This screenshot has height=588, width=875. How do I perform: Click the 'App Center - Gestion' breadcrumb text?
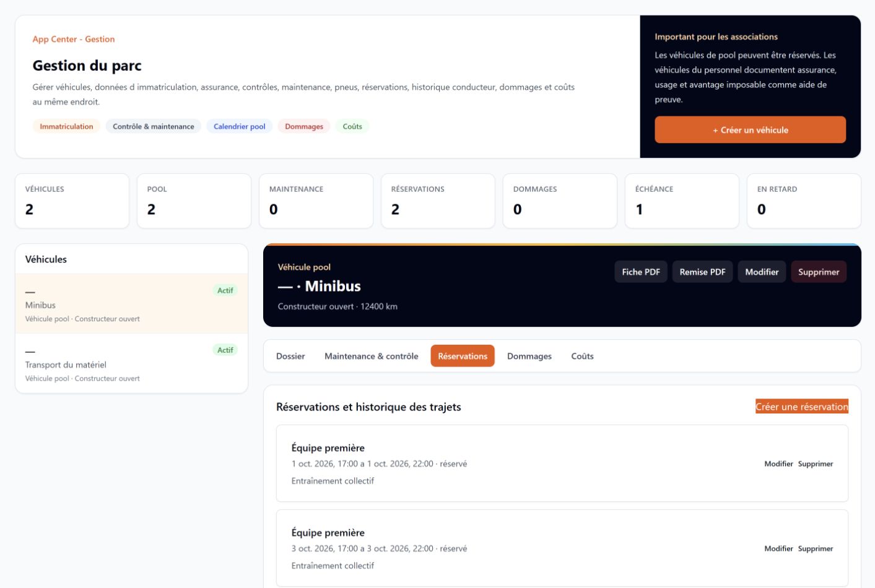(x=74, y=39)
